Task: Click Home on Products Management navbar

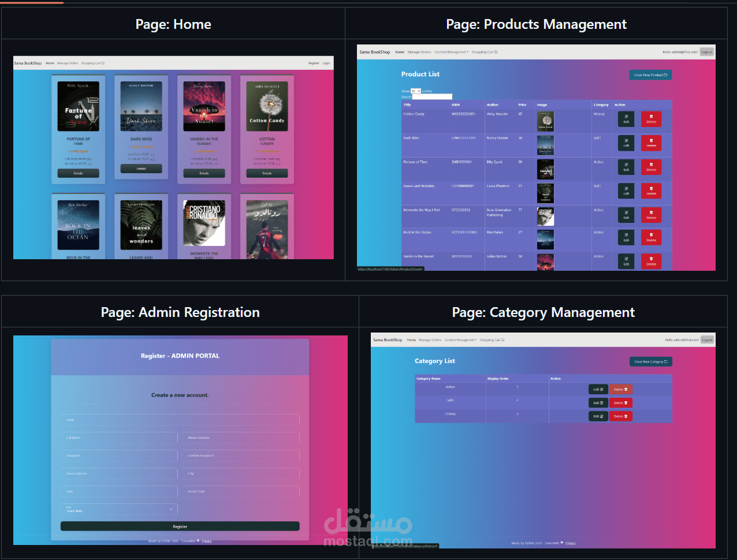Action: (400, 52)
